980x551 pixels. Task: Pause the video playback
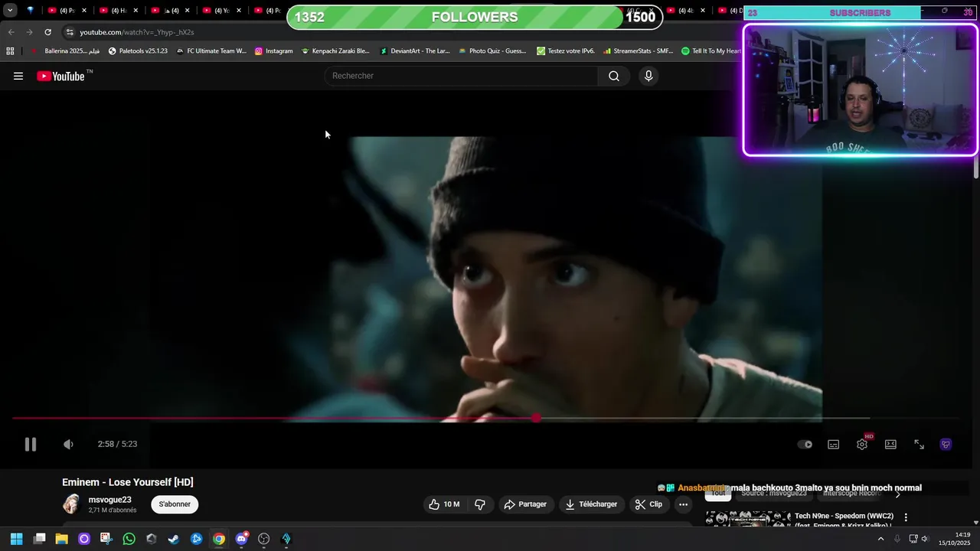pos(30,444)
